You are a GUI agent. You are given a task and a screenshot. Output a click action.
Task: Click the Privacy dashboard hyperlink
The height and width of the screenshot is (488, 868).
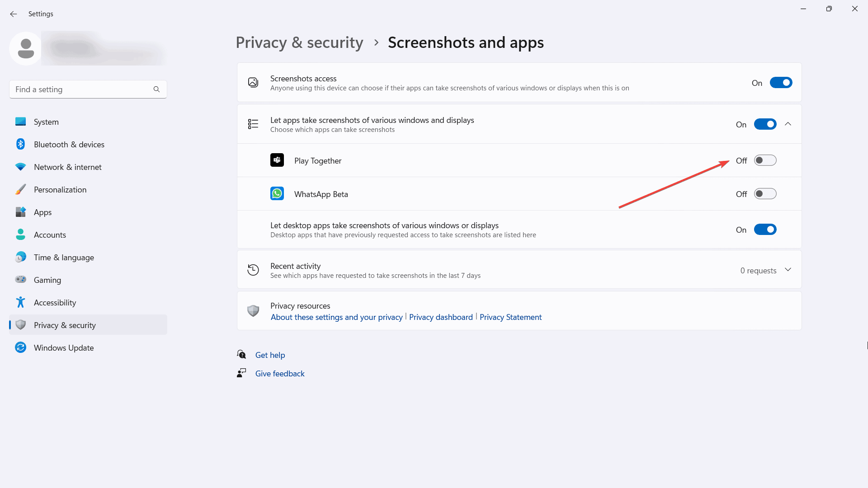point(441,316)
